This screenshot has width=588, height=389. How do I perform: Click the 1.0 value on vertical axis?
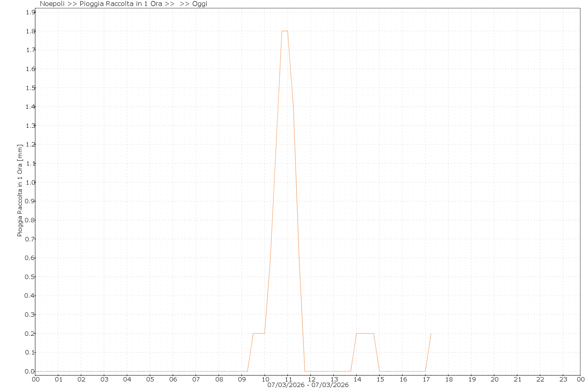click(x=30, y=182)
